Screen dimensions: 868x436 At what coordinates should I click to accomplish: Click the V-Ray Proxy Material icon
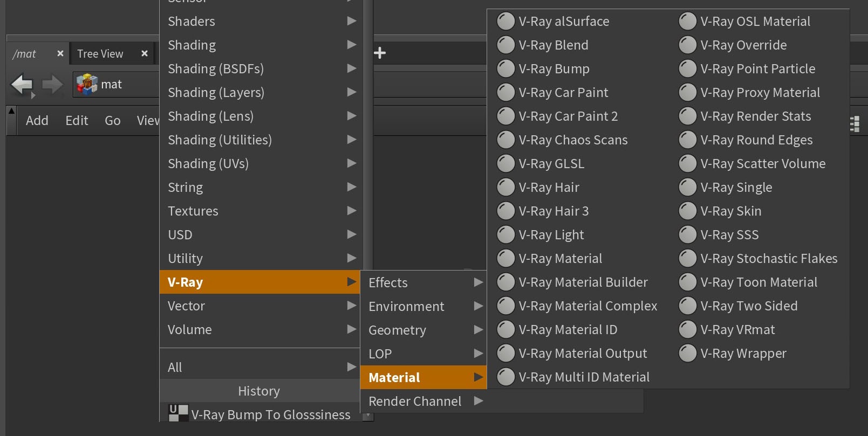(687, 93)
